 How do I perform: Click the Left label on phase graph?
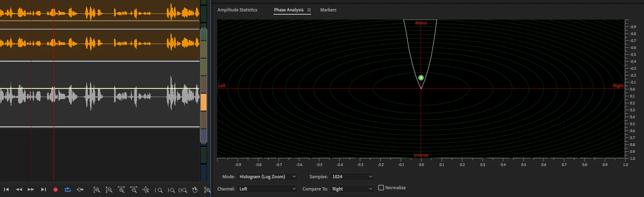tap(222, 86)
